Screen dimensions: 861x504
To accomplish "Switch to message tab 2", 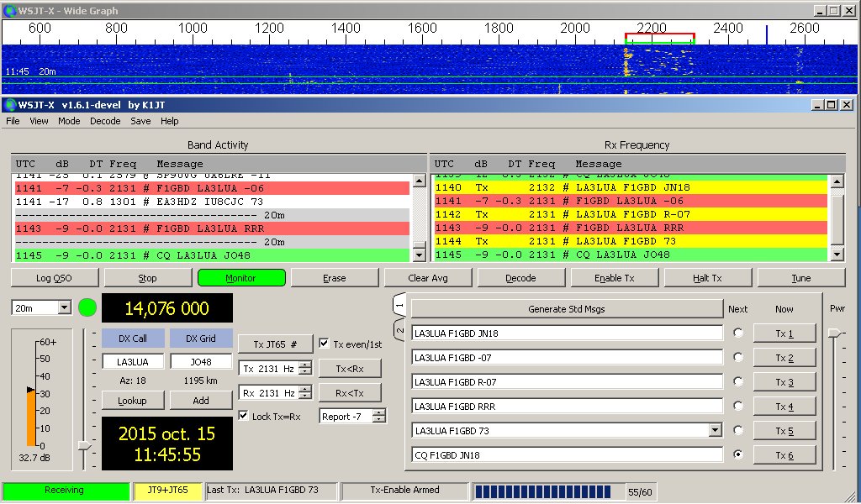I will tap(399, 330).
